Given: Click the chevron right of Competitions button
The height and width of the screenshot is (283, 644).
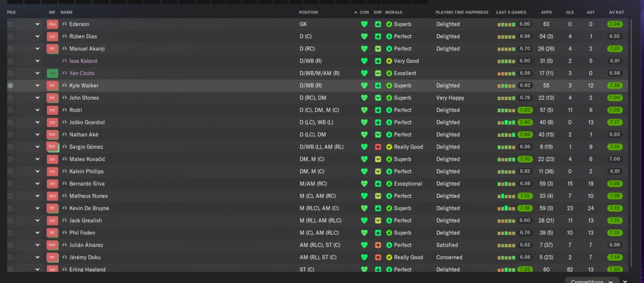Looking at the screenshot, I should [625, 281].
